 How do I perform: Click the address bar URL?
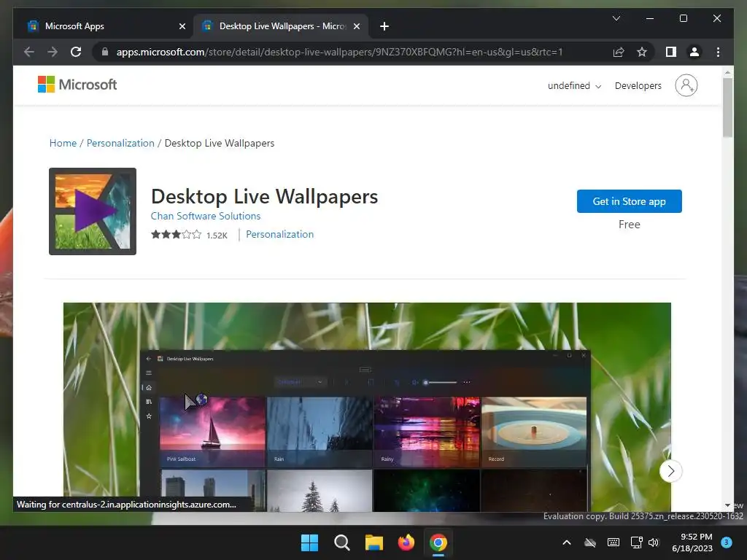coord(339,52)
